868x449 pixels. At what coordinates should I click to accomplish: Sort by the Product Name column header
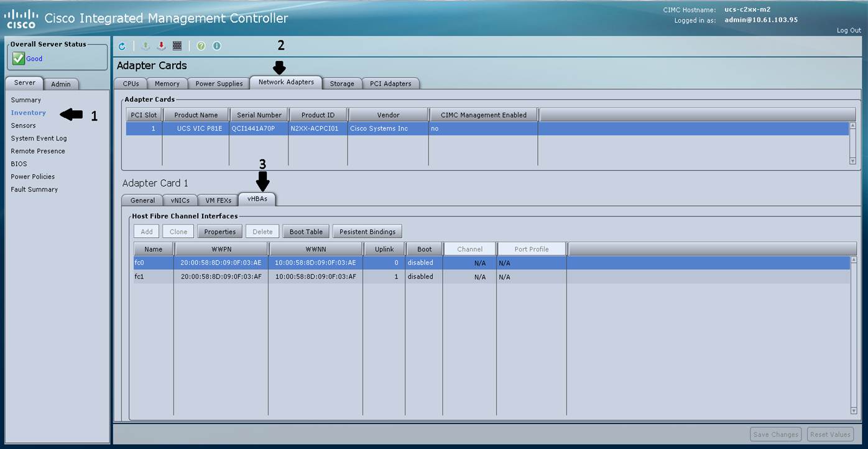(x=196, y=115)
